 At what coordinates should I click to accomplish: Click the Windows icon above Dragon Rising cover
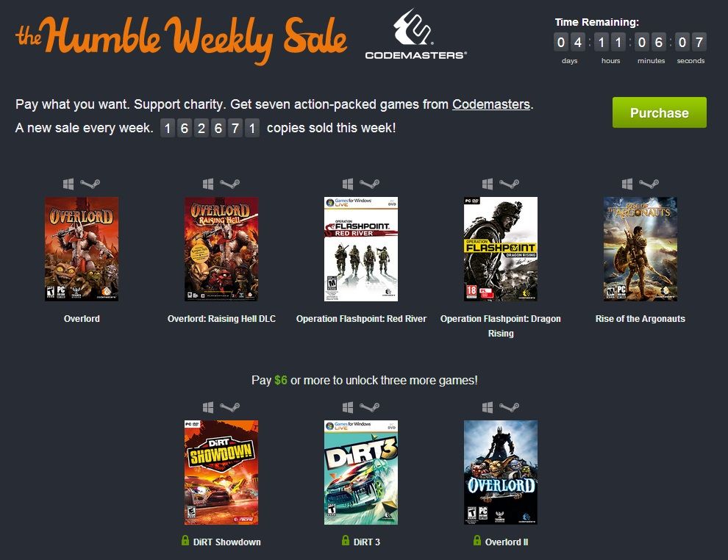488,184
